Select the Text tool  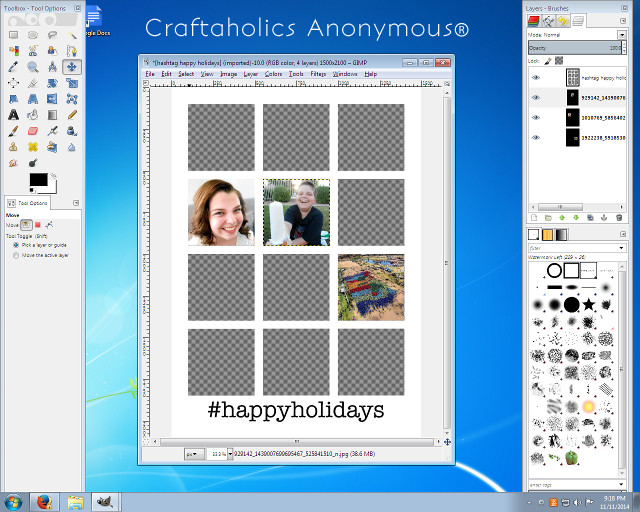click(13, 115)
